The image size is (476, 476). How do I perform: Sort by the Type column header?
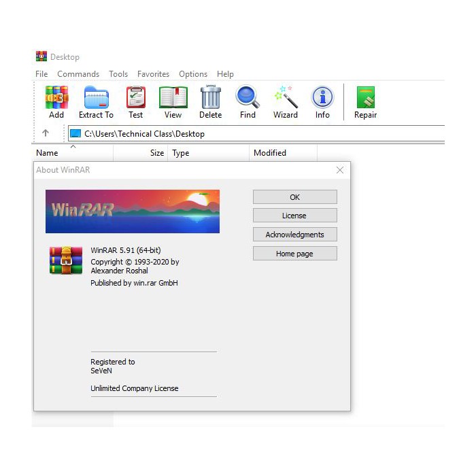click(208, 153)
